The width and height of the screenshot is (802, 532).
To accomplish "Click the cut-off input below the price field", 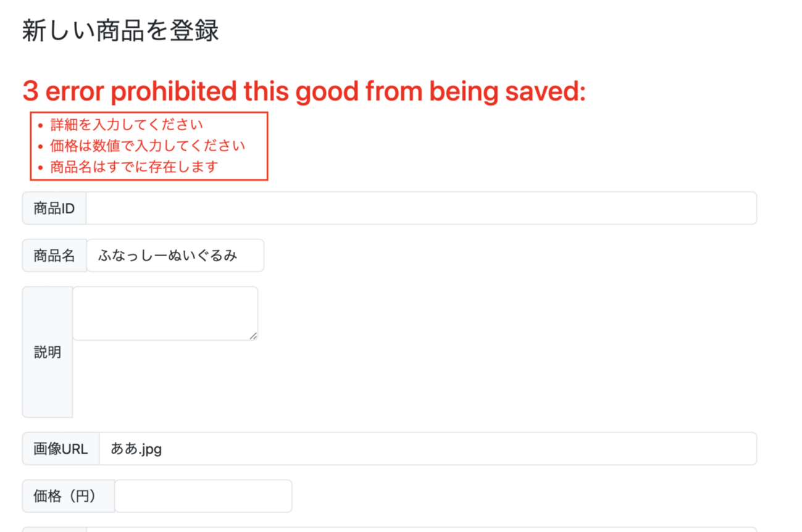I will [421, 529].
